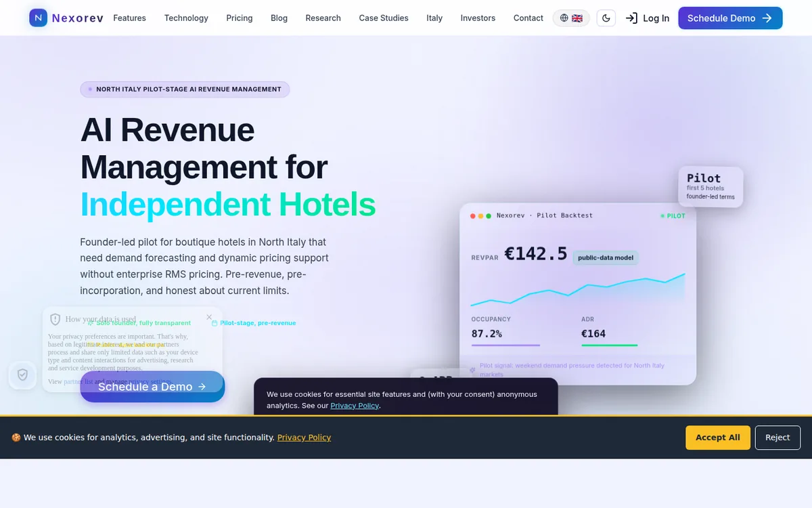Open Privacy Policy in dark cookie popup

pyautogui.click(x=355, y=406)
